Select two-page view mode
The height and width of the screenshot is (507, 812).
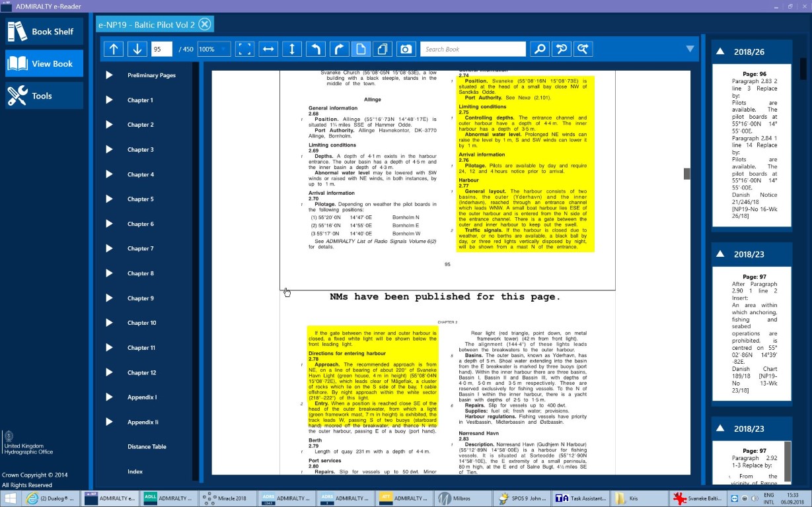383,49
